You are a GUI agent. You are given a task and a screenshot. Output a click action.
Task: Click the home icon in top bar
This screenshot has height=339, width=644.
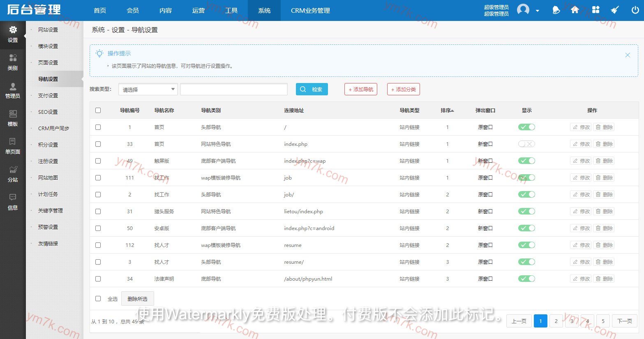click(575, 10)
